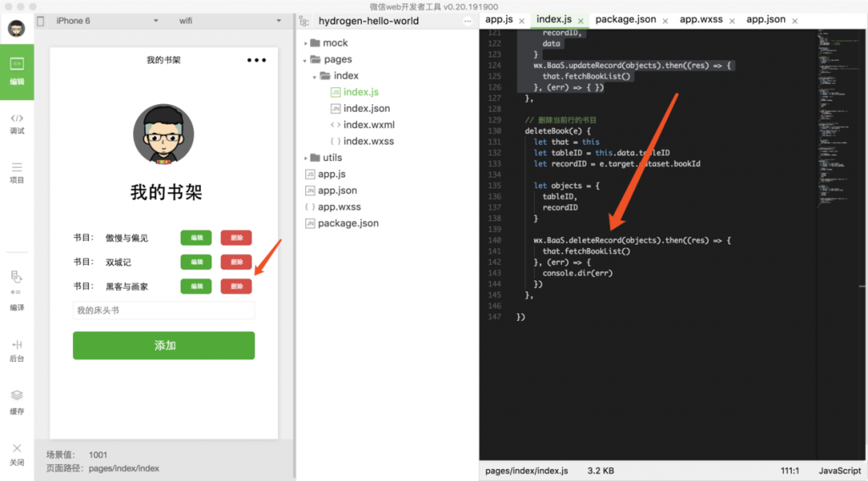Image resolution: width=868 pixels, height=481 pixels.
Task: Switch to 后台 background icon
Action: (17, 350)
